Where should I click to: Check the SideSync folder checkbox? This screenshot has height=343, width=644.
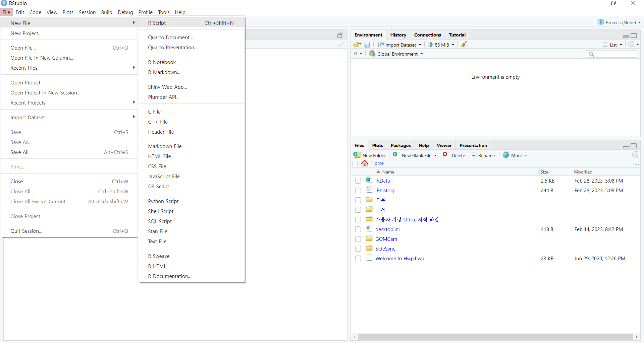(x=358, y=249)
